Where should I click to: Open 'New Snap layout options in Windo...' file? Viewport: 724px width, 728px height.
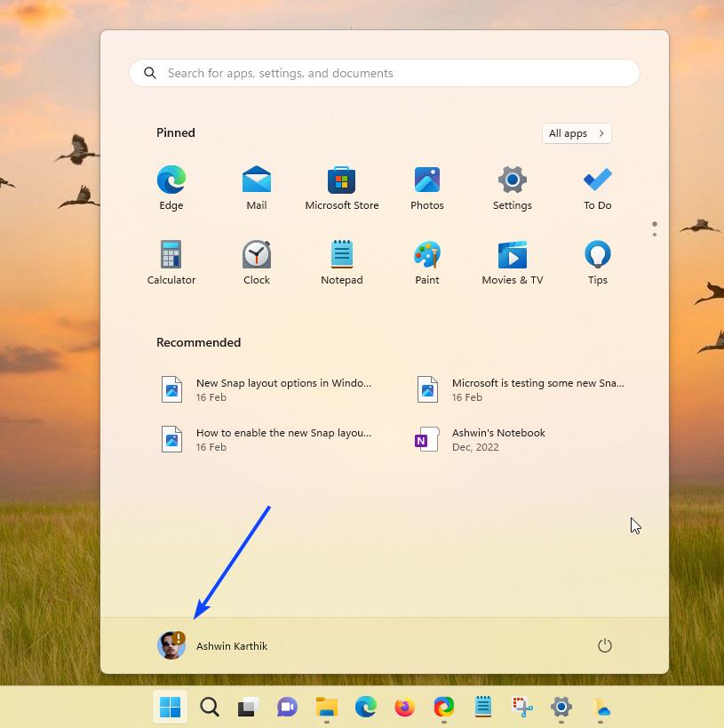point(267,389)
